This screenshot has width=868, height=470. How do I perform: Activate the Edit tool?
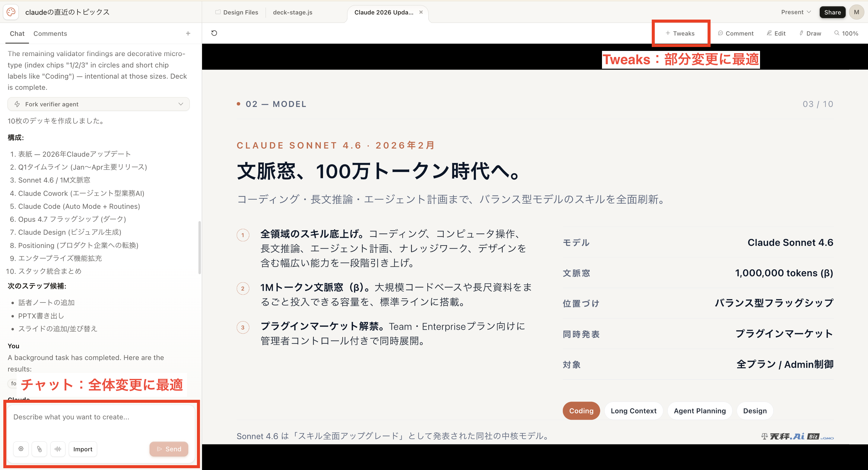point(776,33)
